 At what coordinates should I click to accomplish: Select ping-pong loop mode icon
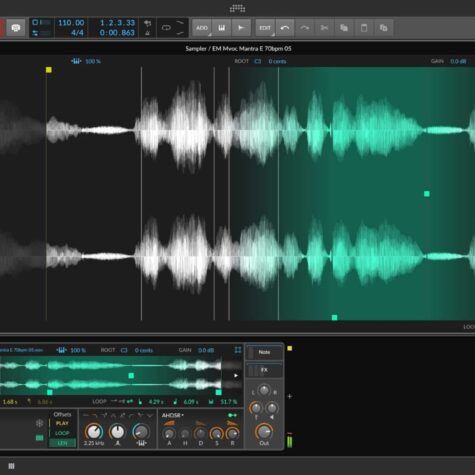(x=130, y=402)
